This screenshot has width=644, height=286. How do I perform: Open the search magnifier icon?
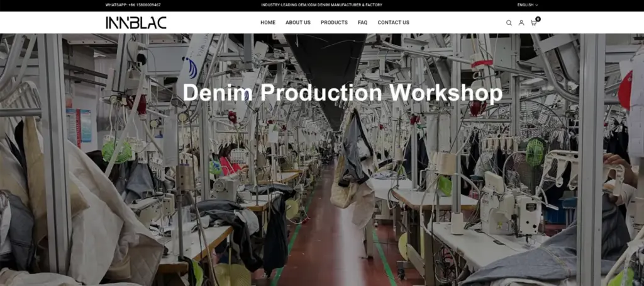(x=509, y=23)
